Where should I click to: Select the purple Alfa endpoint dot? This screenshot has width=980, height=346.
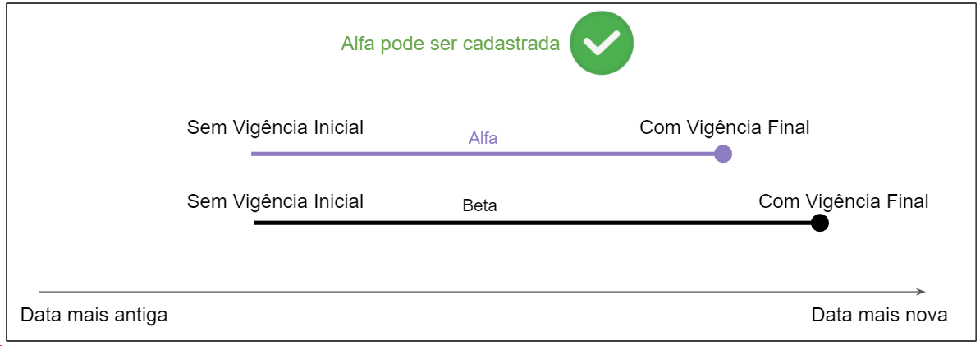click(723, 154)
